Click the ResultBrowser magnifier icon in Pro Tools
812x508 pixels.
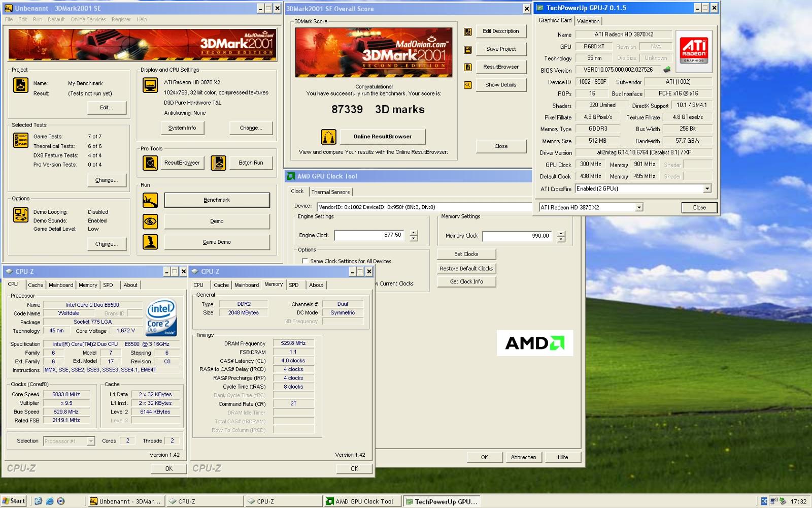[x=150, y=163]
